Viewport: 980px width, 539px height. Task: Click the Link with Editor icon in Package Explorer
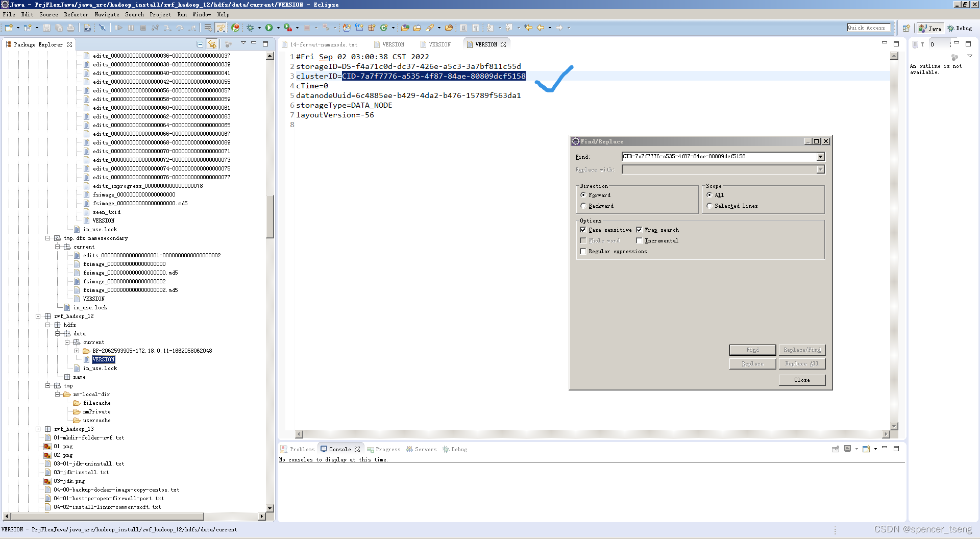(x=213, y=44)
